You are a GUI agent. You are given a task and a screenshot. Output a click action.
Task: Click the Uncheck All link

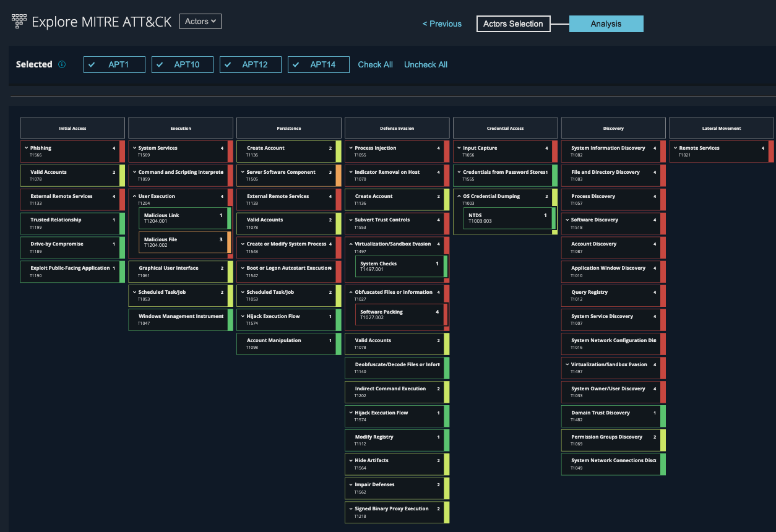pyautogui.click(x=426, y=64)
